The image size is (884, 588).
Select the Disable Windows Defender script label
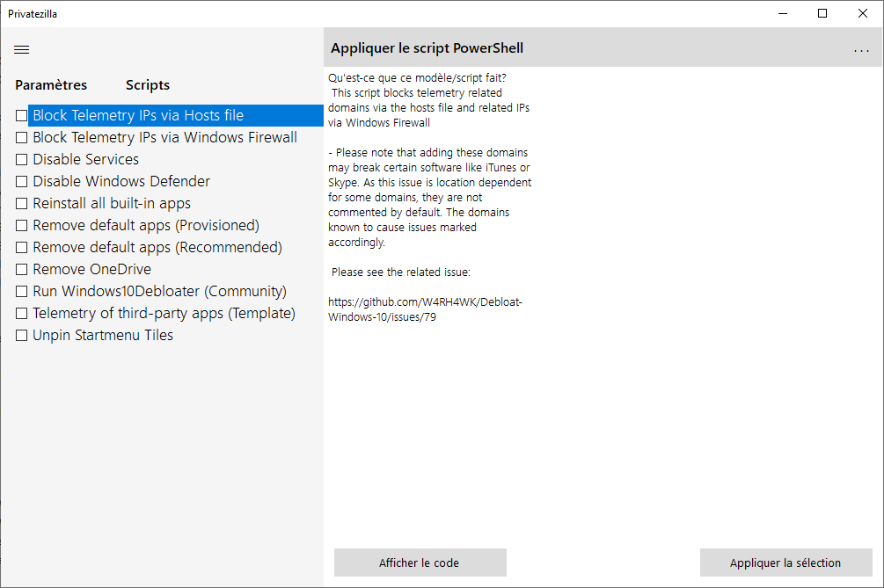click(121, 181)
